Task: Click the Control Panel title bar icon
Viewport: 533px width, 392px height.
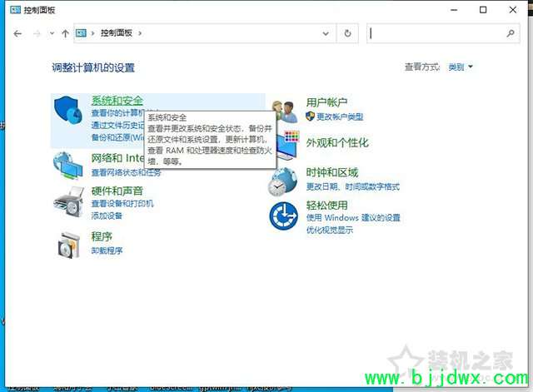Action: pyautogui.click(x=16, y=10)
